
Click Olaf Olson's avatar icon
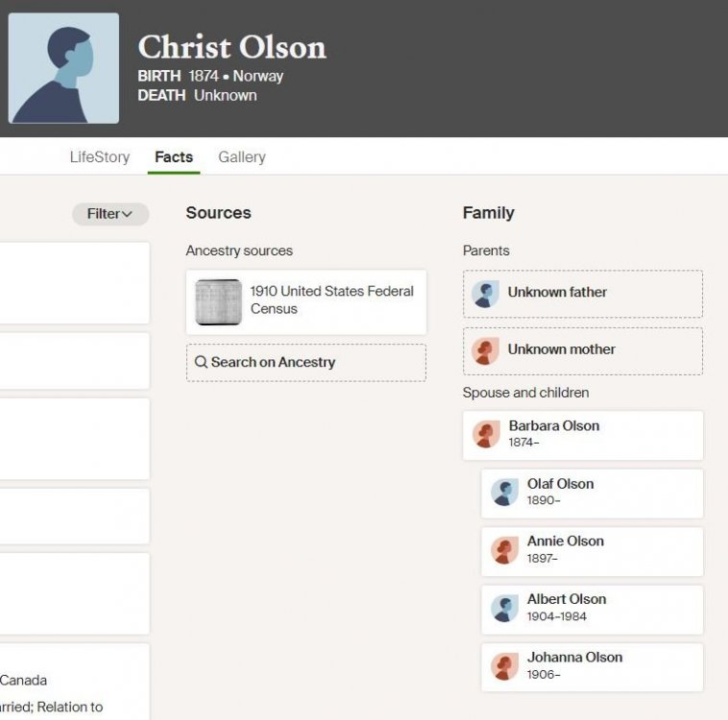click(x=504, y=492)
